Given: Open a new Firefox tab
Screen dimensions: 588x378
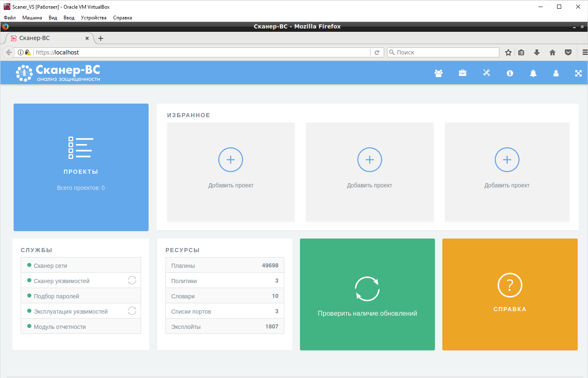Looking at the screenshot, I should click(101, 38).
